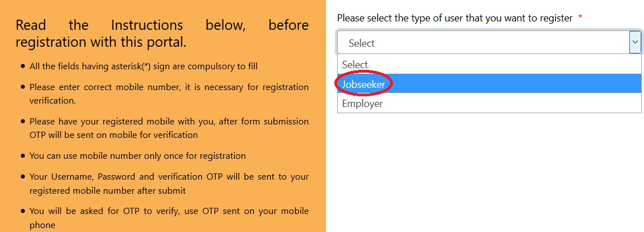Click the 'Read the Instructions below' heading
This screenshot has height=232, width=644.
(162, 34)
